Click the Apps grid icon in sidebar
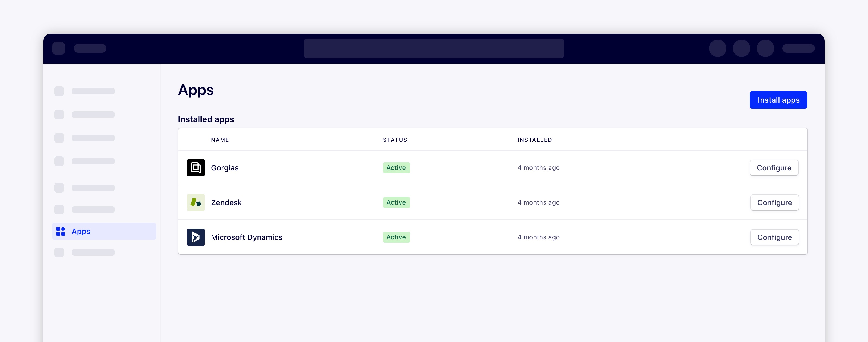 61,231
